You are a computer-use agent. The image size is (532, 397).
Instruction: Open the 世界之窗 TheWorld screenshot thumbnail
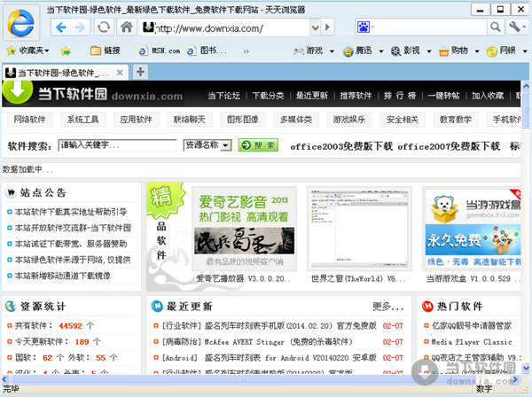[359, 229]
